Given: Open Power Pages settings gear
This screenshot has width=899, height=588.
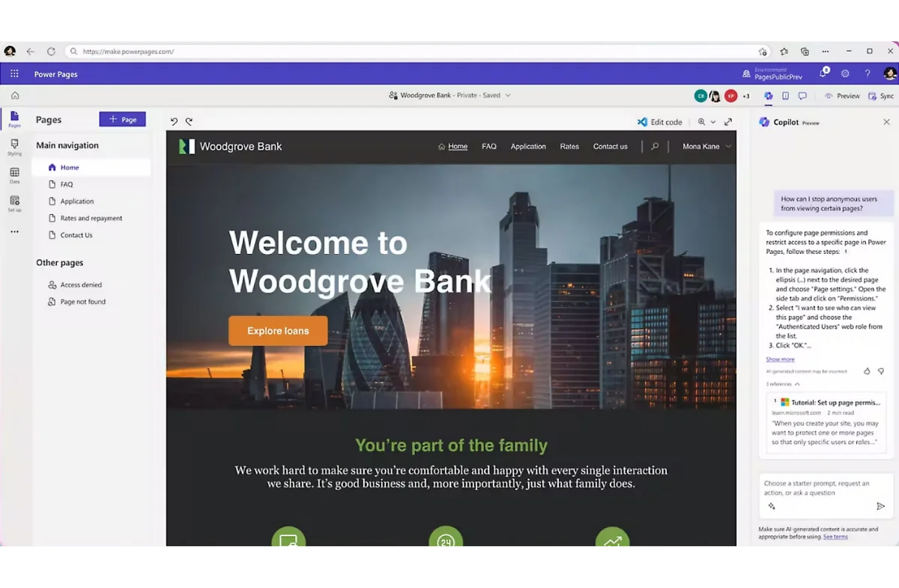Looking at the screenshot, I should point(845,74).
